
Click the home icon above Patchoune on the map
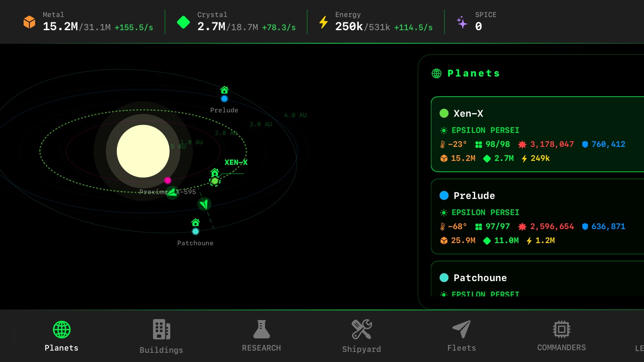tap(196, 222)
